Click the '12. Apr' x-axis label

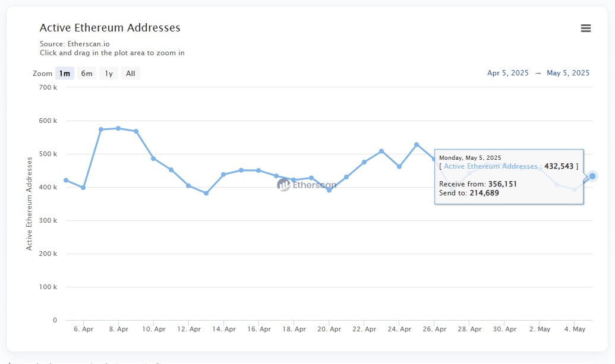click(188, 329)
